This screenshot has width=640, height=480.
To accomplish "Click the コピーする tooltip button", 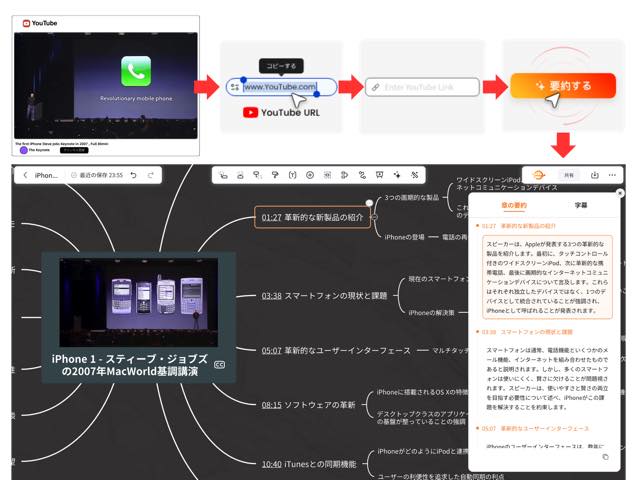I will point(281,66).
